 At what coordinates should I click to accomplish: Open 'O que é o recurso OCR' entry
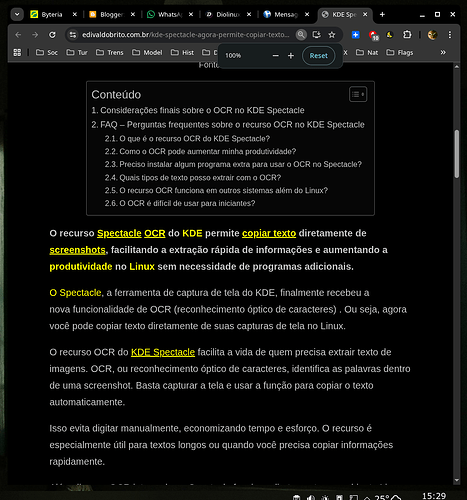pos(187,139)
